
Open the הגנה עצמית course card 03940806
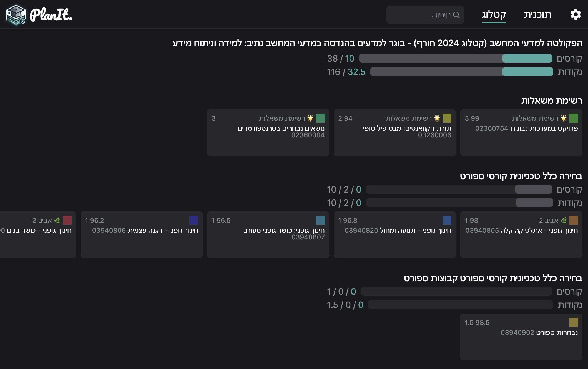[x=141, y=235]
